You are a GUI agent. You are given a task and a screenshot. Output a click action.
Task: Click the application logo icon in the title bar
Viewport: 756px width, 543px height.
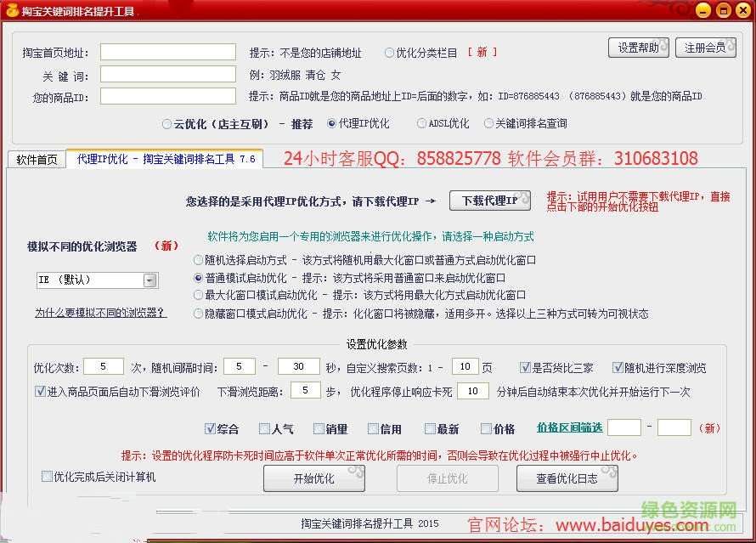click(x=10, y=10)
